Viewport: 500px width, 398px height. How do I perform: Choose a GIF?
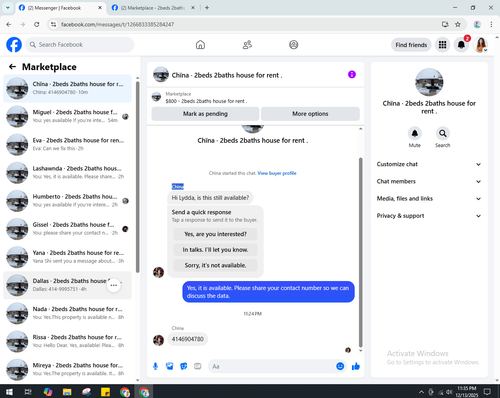click(198, 366)
